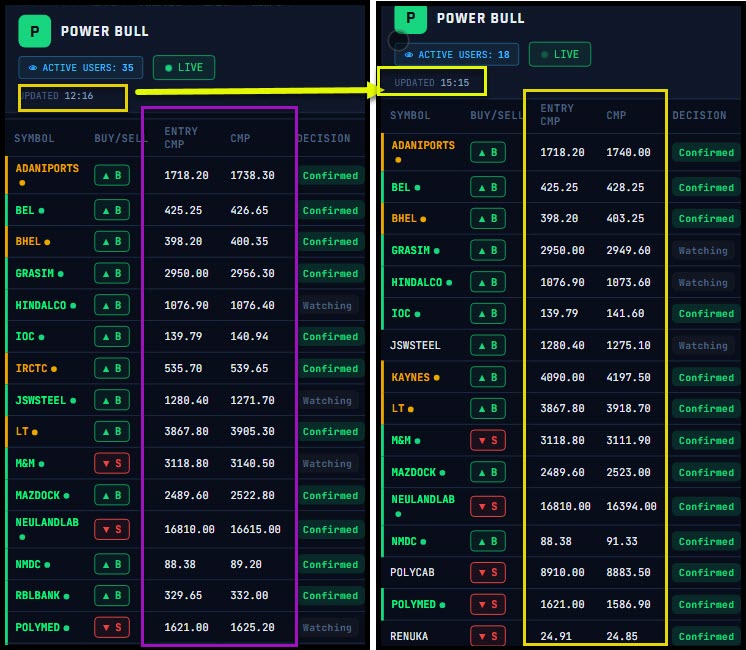Select the JSWSTEEL symbol in the left panel
Image resolution: width=746 pixels, height=650 pixels.
pyautogui.click(x=40, y=400)
